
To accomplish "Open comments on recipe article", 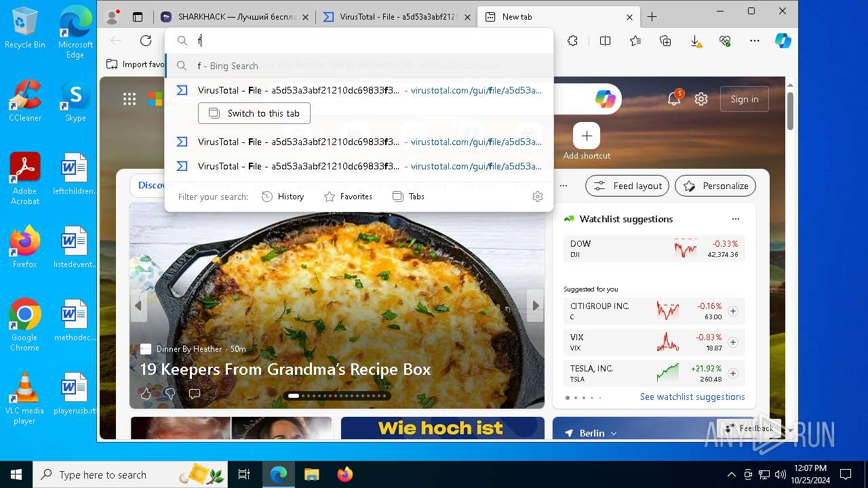I will (195, 394).
